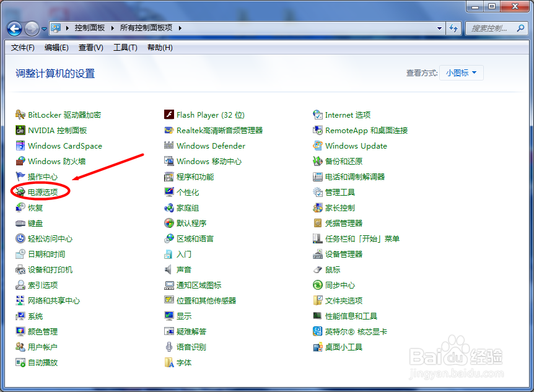Click the 所有控制面板项 breadcrumb link
Screen dimensions: 534x392
(x=146, y=28)
